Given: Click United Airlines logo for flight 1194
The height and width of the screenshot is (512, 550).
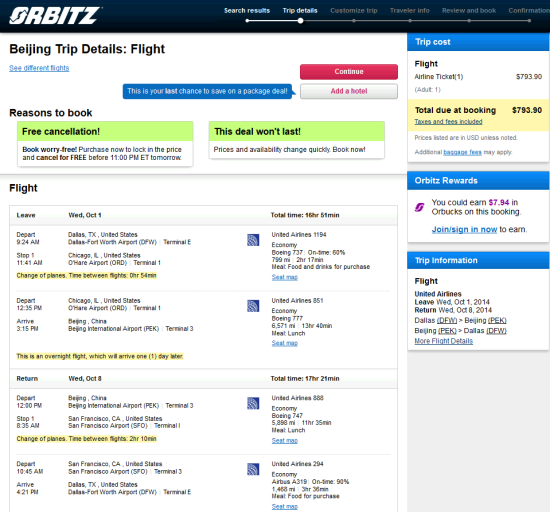Looking at the screenshot, I should pos(253,240).
